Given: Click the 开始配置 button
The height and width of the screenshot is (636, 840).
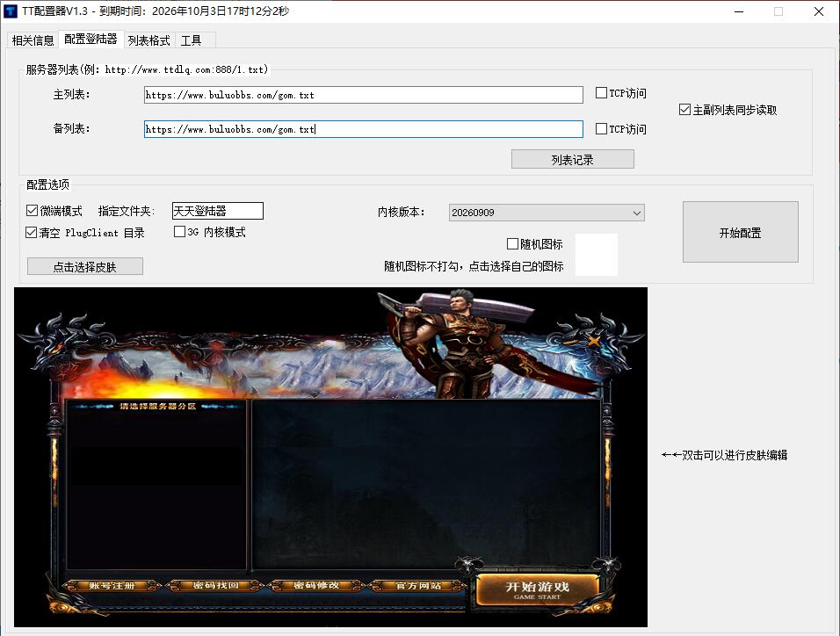Looking at the screenshot, I should point(741,232).
